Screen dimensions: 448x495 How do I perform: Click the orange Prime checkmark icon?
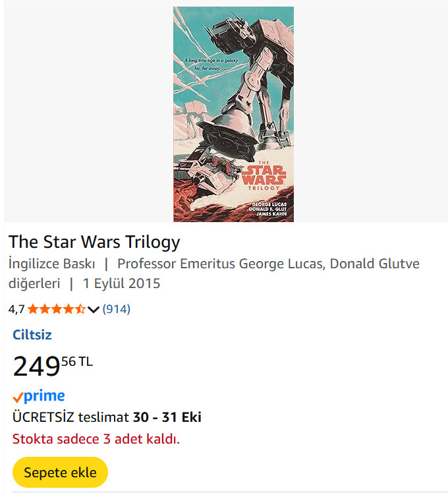tap(18, 397)
